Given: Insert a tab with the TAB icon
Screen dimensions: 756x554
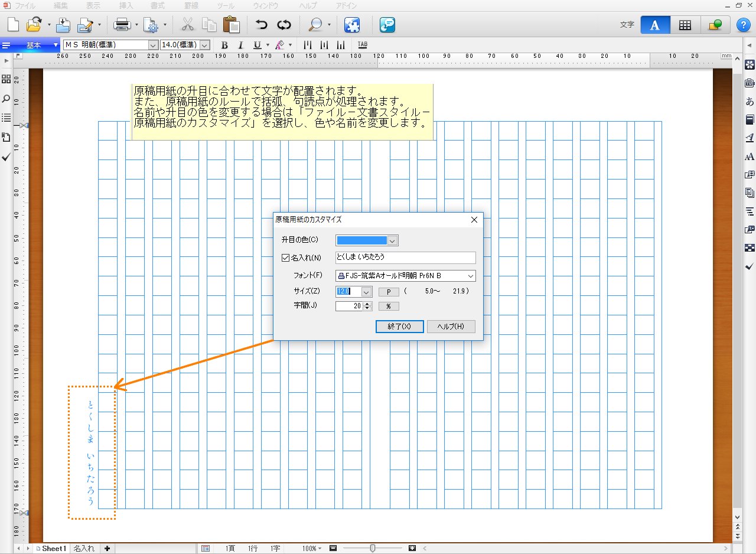Looking at the screenshot, I should [362, 45].
